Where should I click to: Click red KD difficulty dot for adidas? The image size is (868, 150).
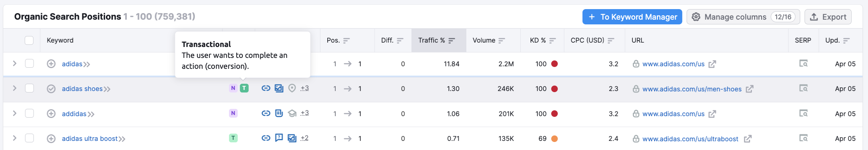(555, 64)
